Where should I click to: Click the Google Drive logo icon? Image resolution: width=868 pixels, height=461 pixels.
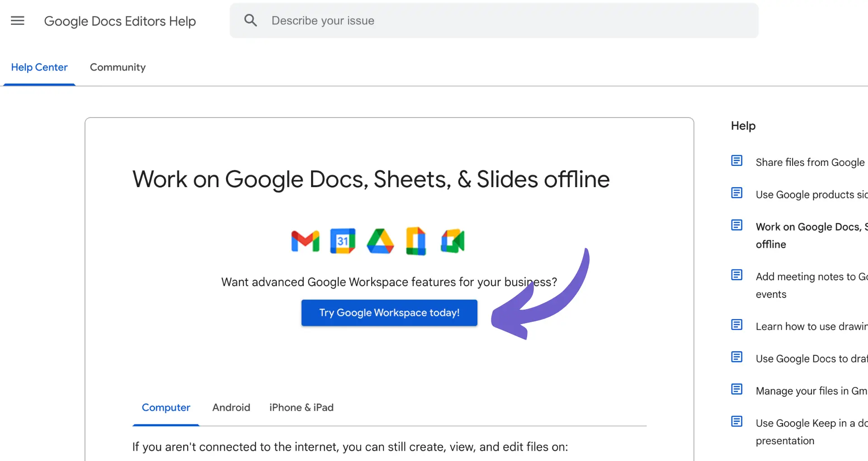pyautogui.click(x=380, y=241)
